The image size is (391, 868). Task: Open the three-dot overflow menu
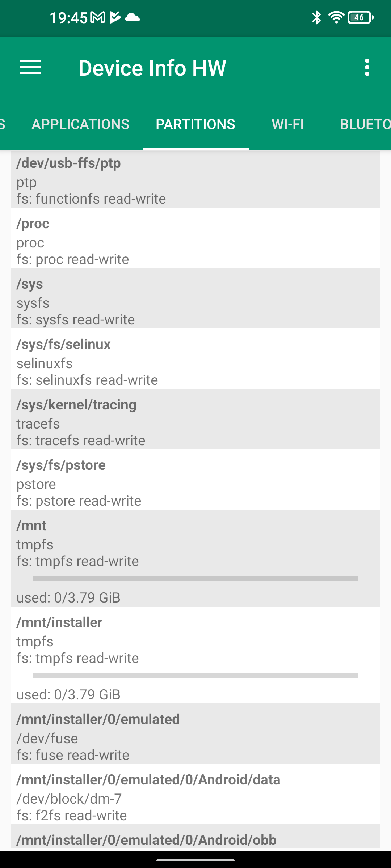point(367,68)
